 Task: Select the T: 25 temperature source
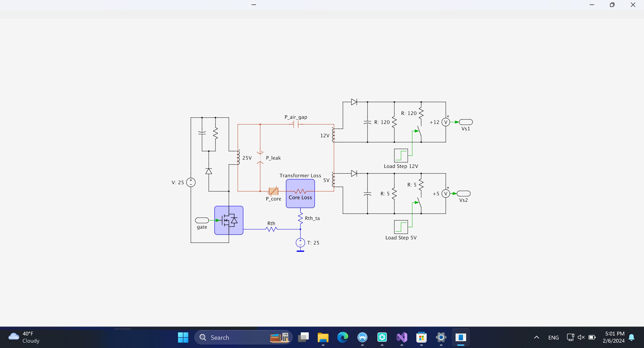pos(300,242)
